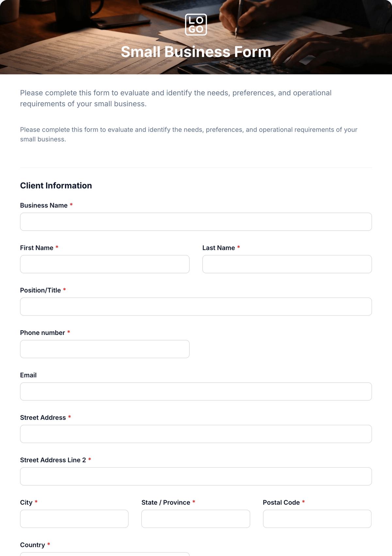Click the Email input field
Image resolution: width=392 pixels, height=556 pixels.
(x=196, y=391)
